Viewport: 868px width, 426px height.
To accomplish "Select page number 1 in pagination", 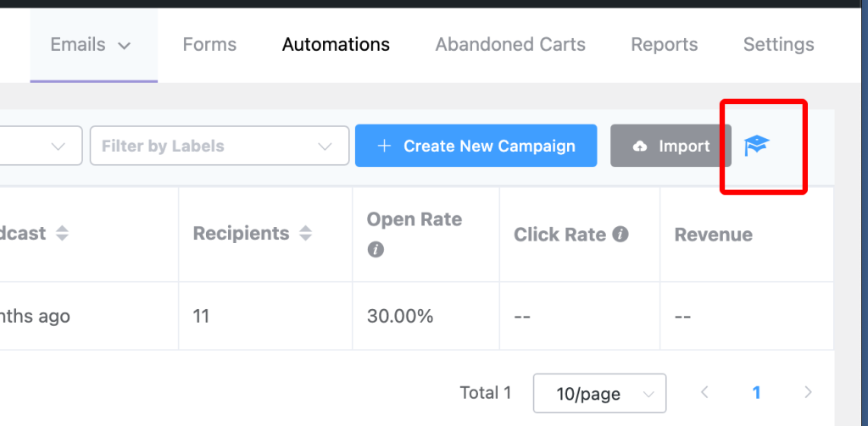I will coord(756,392).
